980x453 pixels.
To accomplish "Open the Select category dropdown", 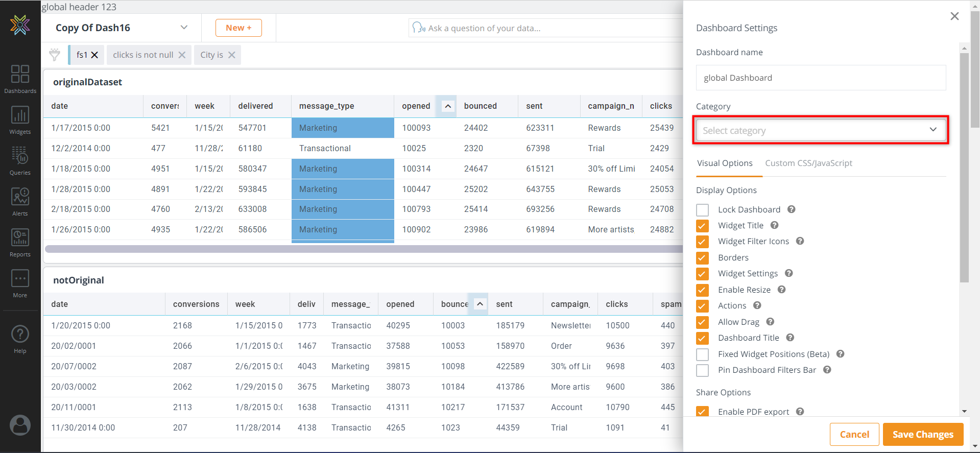I will [x=820, y=130].
